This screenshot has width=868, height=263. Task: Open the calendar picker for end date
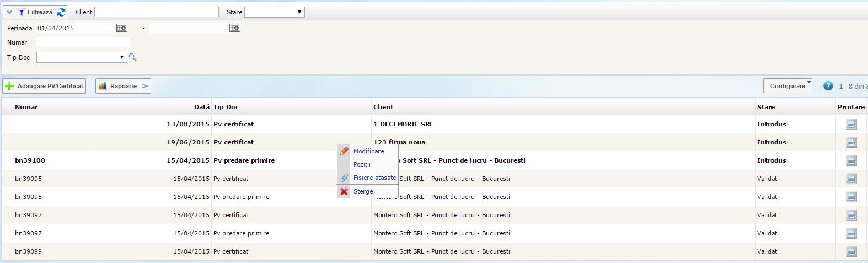pos(235,28)
